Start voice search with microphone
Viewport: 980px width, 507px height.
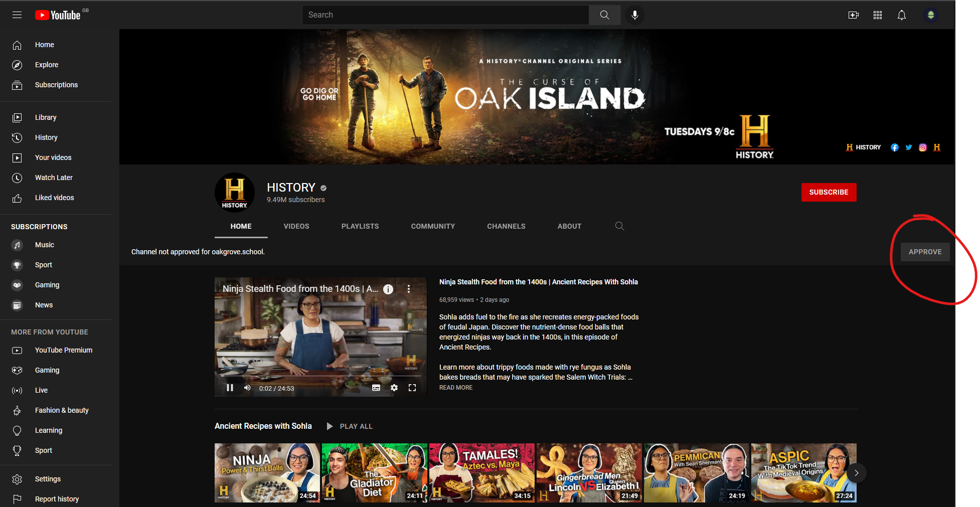(x=635, y=15)
